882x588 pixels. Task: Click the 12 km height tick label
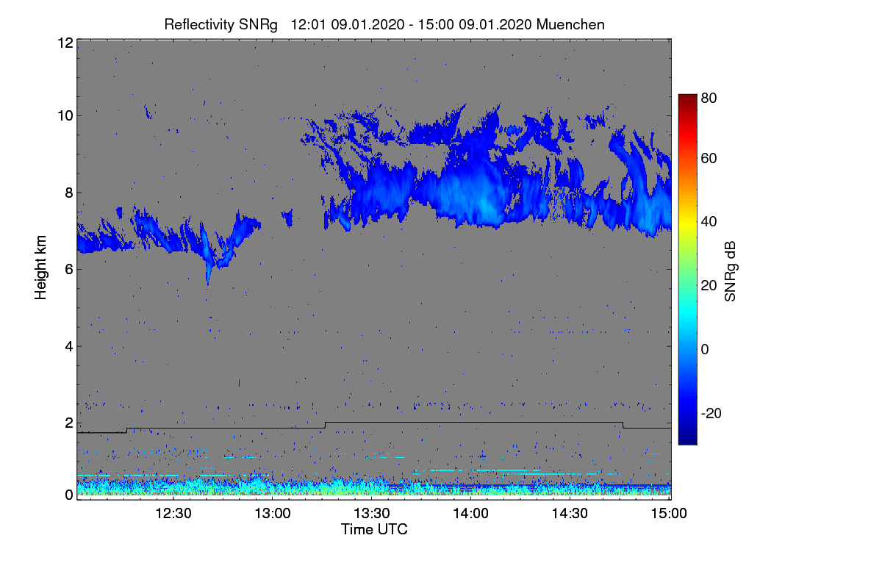coord(64,43)
